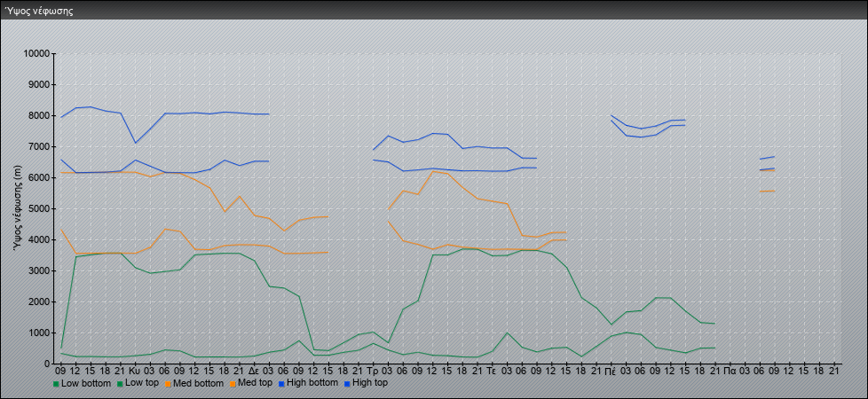Click the 'Τε' day label on x-axis
This screenshot has height=399, width=868.
492,371
